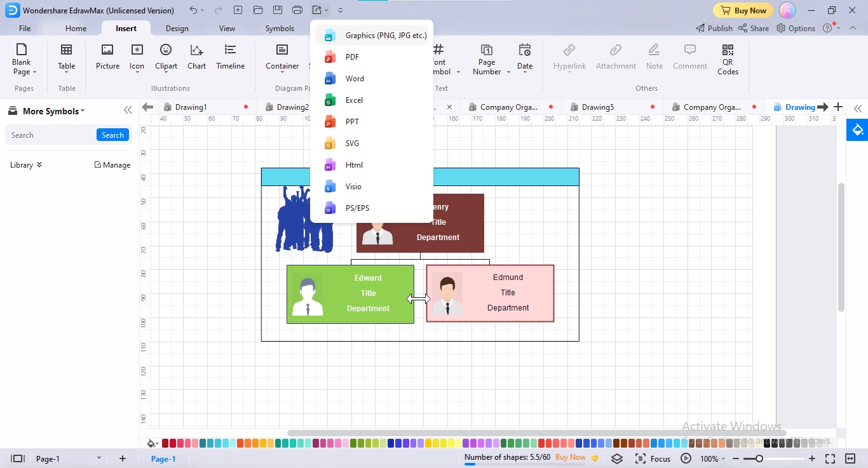Click the Attachment tool
This screenshot has height=468, width=868.
coord(616,57)
